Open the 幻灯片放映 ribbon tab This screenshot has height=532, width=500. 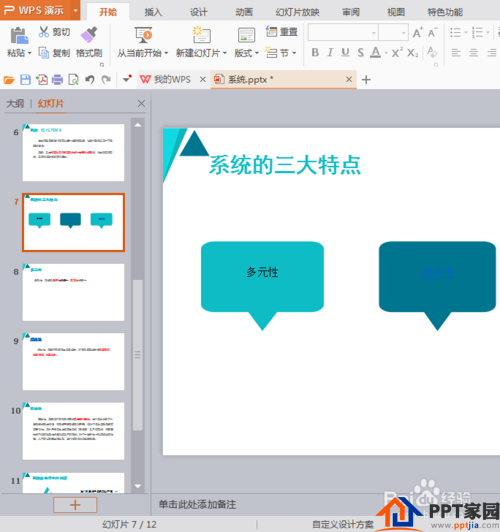point(297,12)
